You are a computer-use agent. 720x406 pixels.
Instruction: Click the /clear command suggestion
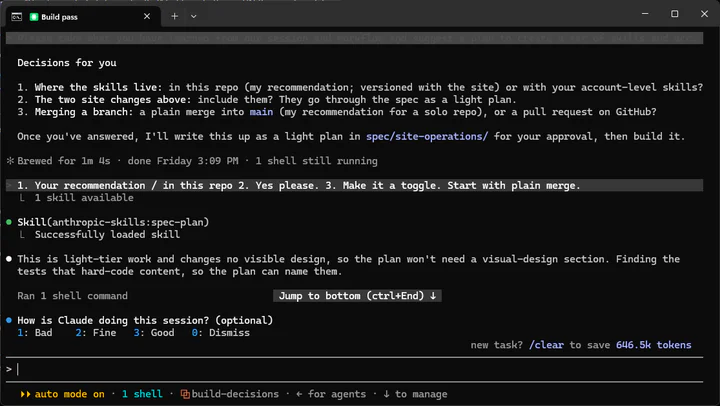click(546, 345)
